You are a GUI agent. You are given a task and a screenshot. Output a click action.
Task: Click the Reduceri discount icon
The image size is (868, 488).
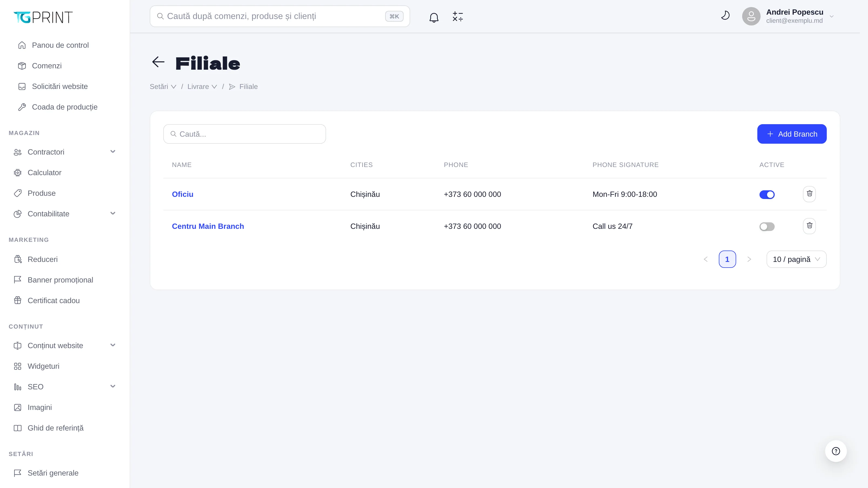18,259
